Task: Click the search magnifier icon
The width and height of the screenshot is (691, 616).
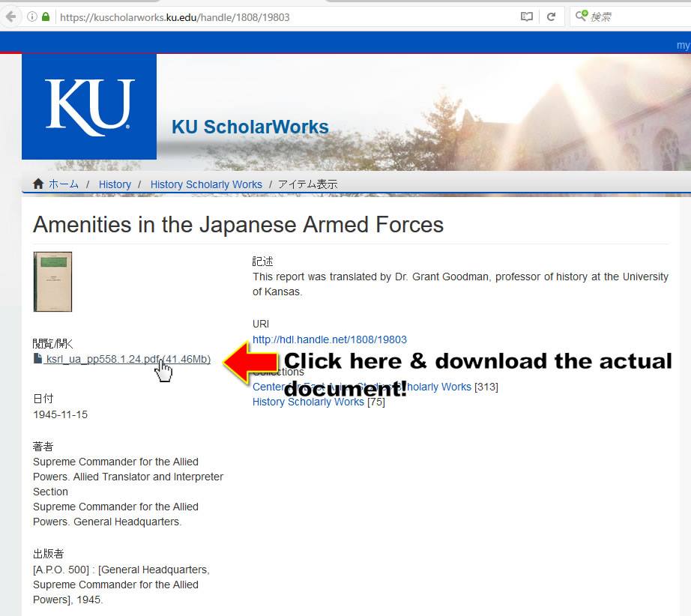Action: [x=582, y=16]
